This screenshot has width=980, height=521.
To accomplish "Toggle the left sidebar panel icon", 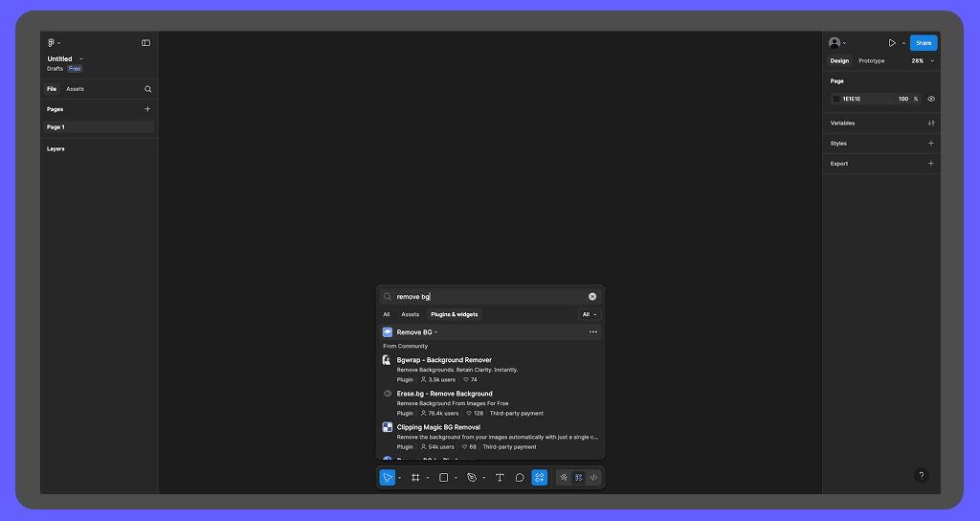I will coord(145,43).
